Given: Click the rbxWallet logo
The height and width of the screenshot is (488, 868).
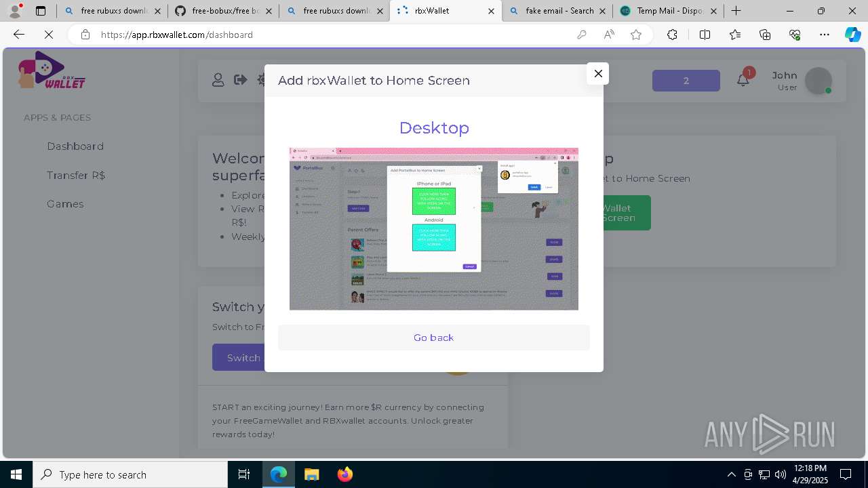Looking at the screenshot, I should point(52,71).
